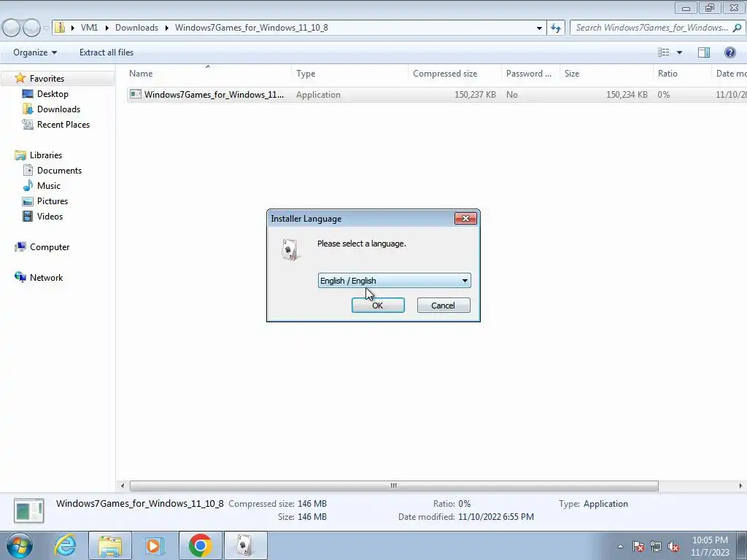The width and height of the screenshot is (747, 560).
Task: Click the search magnifier icon
Action: 737,28
